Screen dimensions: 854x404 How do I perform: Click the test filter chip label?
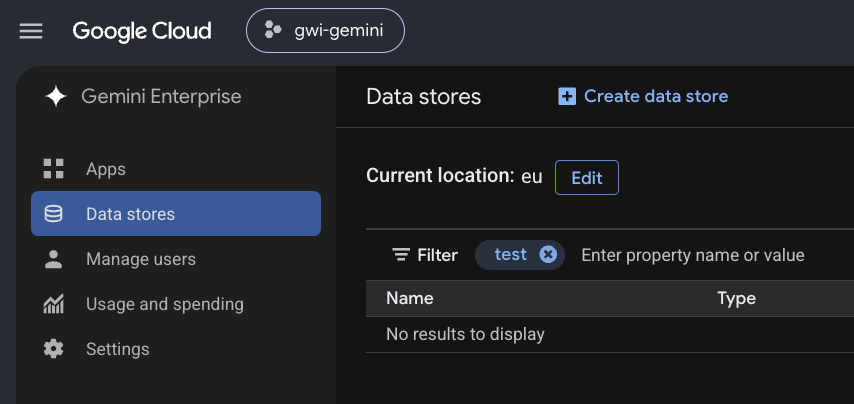click(x=510, y=254)
